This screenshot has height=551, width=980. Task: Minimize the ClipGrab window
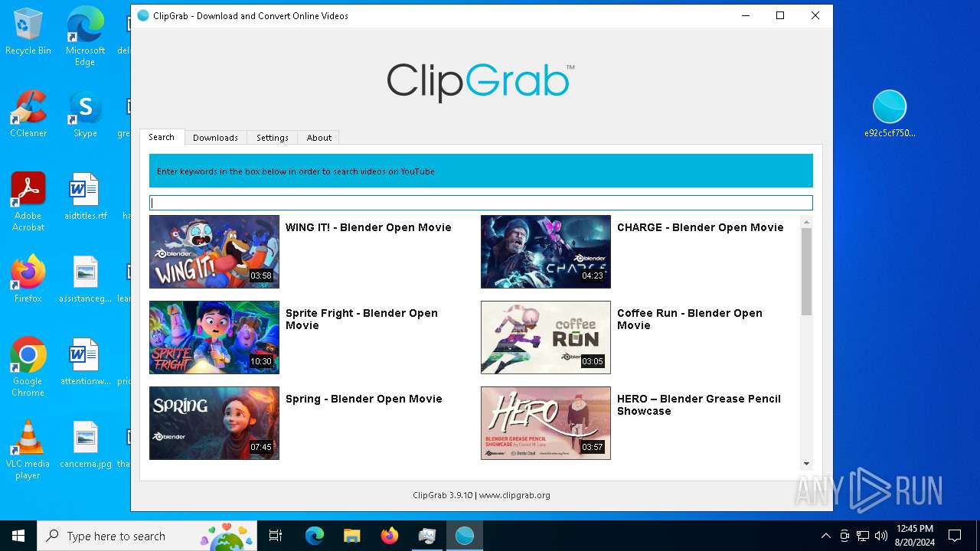[745, 15]
